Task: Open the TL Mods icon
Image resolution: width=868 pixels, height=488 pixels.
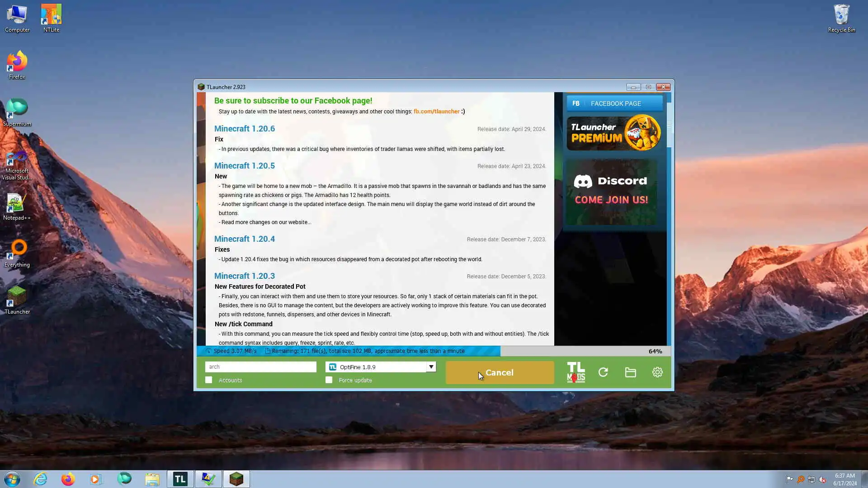Action: click(x=576, y=372)
